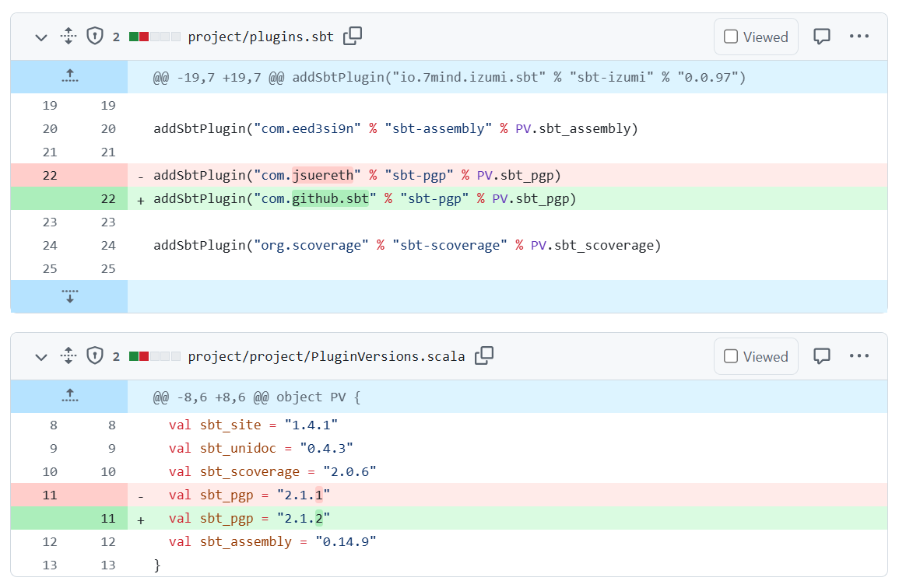899x588 pixels.
Task: Expand all lines in plugins.sbt diff
Action: [68, 36]
